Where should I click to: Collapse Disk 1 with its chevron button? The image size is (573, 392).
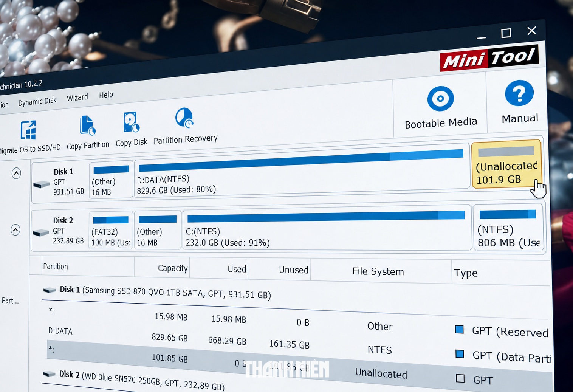click(x=16, y=174)
